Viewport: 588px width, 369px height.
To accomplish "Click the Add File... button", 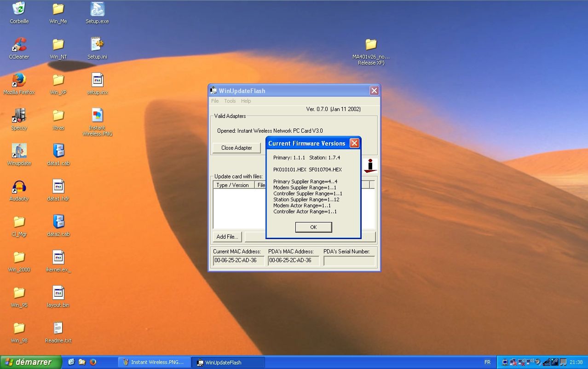I will click(227, 237).
